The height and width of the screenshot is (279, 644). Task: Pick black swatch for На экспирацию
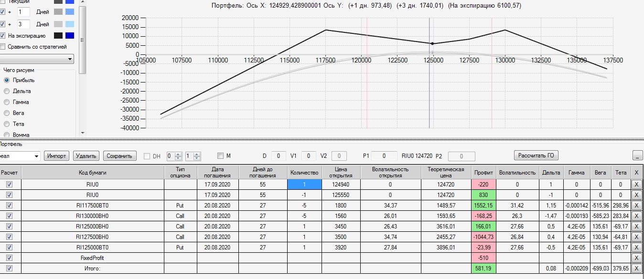point(58,36)
